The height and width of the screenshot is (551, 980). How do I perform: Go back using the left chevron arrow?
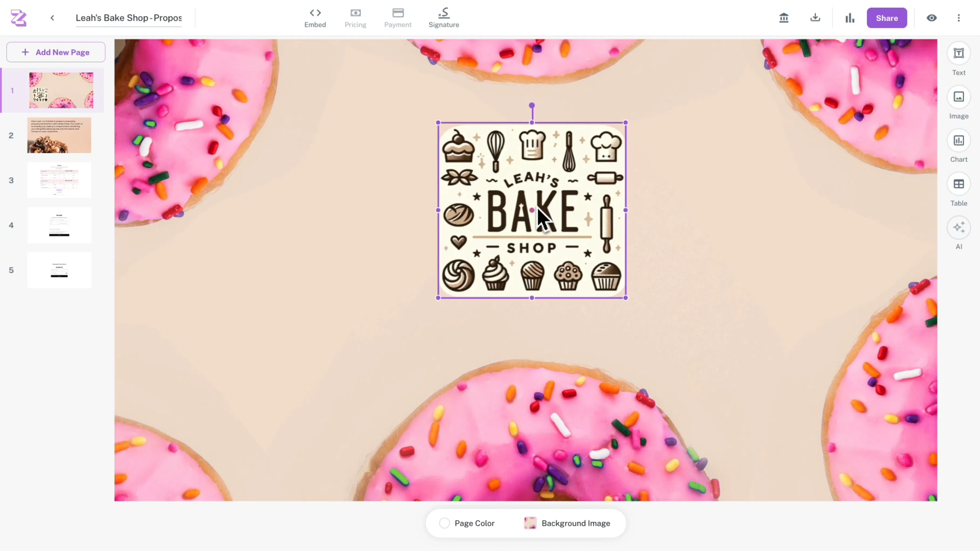point(53,18)
